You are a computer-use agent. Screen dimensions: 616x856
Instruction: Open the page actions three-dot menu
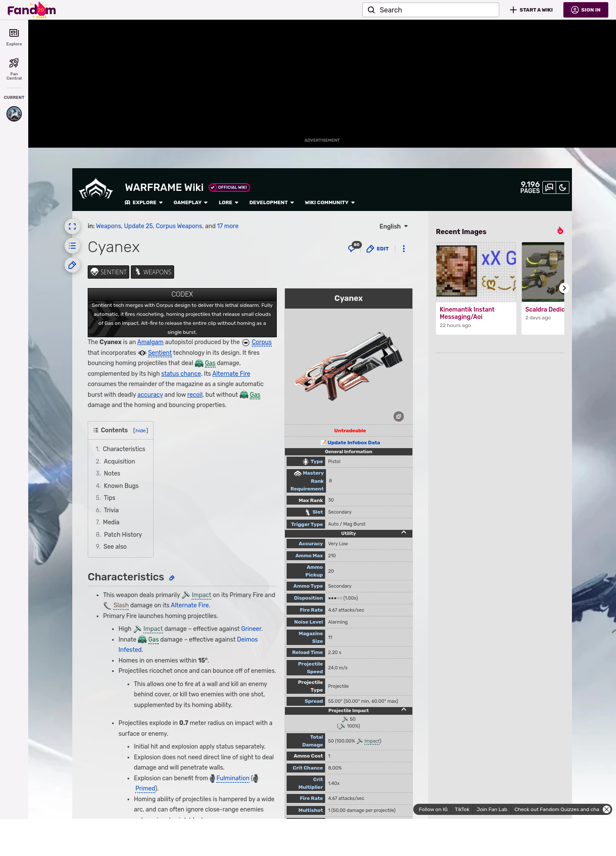tap(404, 249)
